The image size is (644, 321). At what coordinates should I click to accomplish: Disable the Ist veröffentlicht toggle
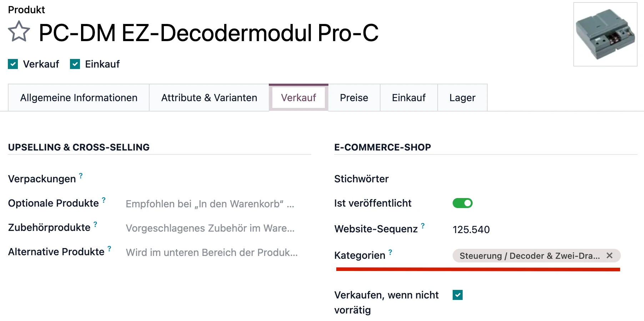[x=462, y=203]
